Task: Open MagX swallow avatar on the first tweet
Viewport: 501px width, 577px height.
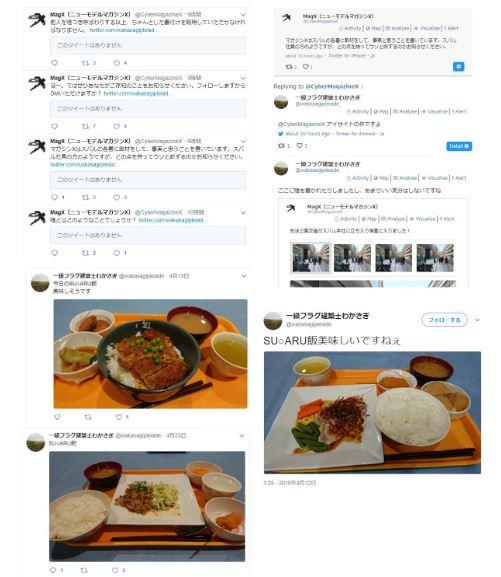Action: click(x=37, y=21)
